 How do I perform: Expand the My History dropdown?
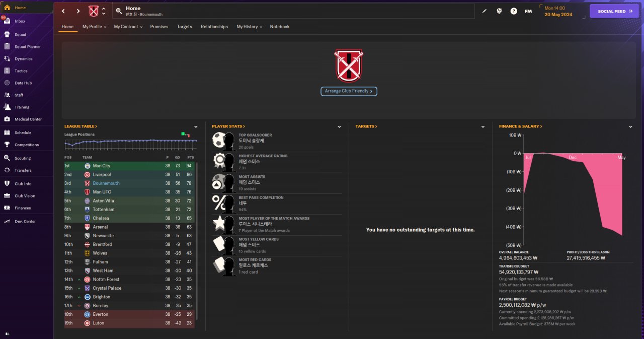[x=250, y=27]
